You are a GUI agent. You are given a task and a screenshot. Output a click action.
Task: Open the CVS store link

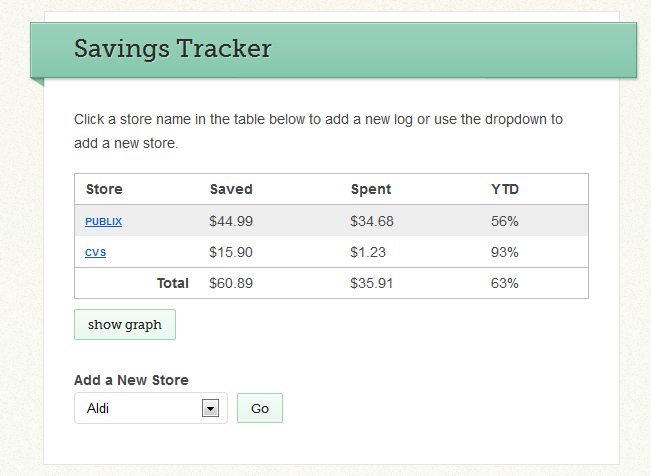point(95,253)
